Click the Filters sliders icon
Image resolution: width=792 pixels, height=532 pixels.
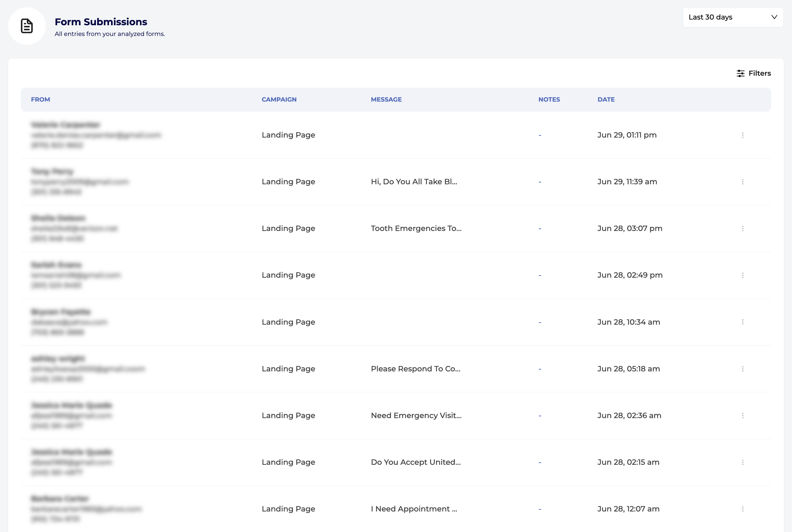click(741, 73)
